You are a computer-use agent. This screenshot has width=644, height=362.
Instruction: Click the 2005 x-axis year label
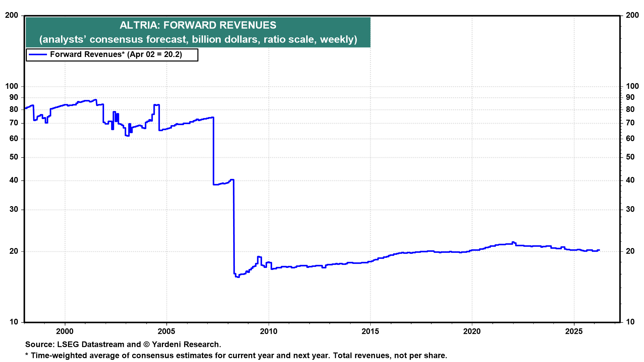[x=166, y=331]
